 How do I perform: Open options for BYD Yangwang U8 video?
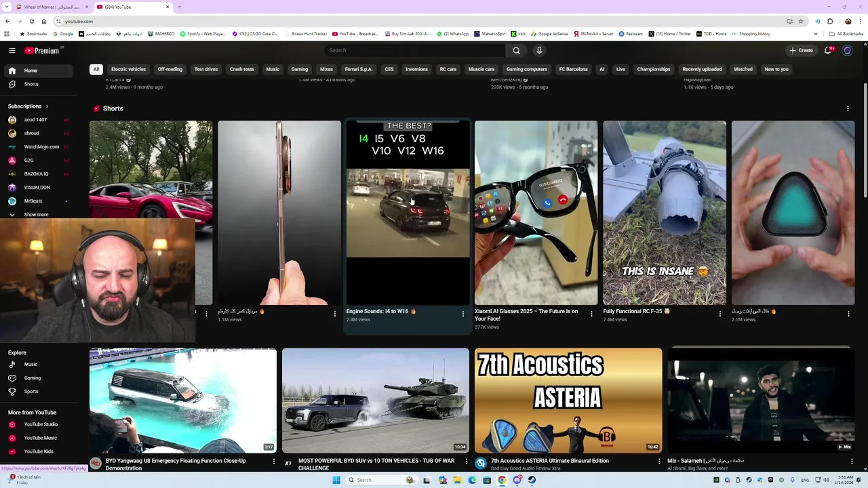coord(274,461)
